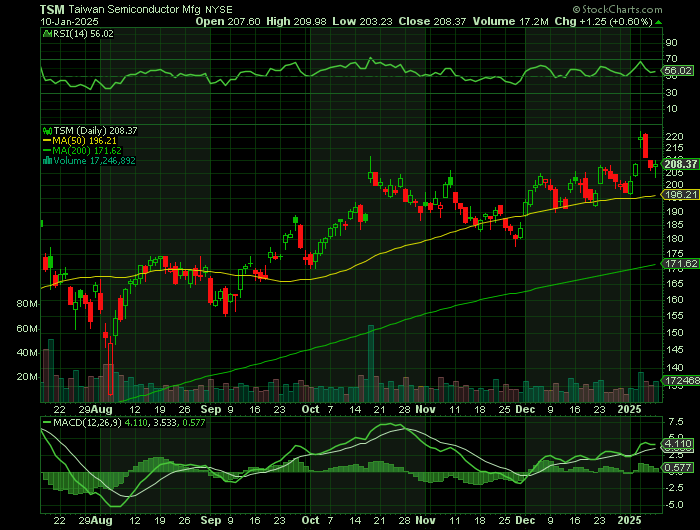Image resolution: width=700 pixels, height=530 pixels.
Task: Click the green up triangle after Chg
Action: pyautogui.click(x=658, y=22)
